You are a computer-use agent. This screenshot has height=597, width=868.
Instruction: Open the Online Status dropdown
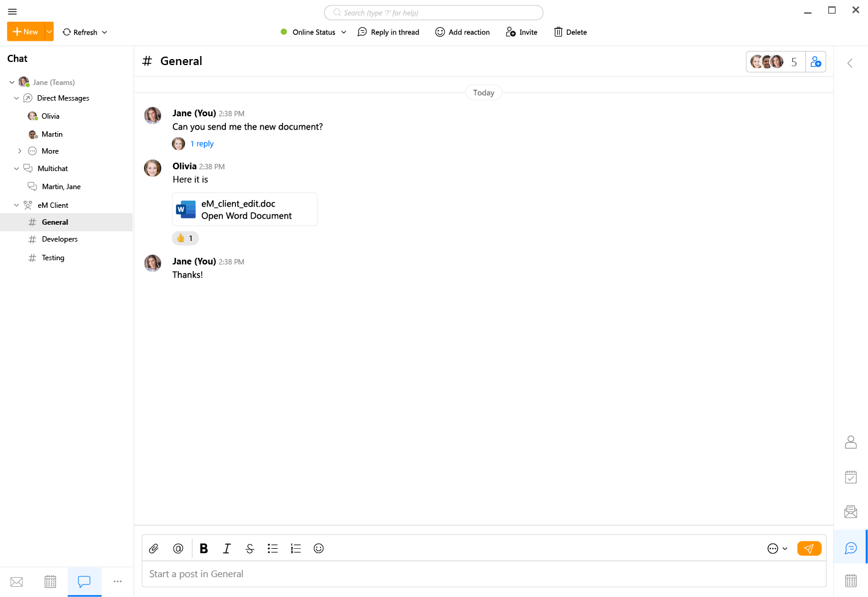(313, 33)
